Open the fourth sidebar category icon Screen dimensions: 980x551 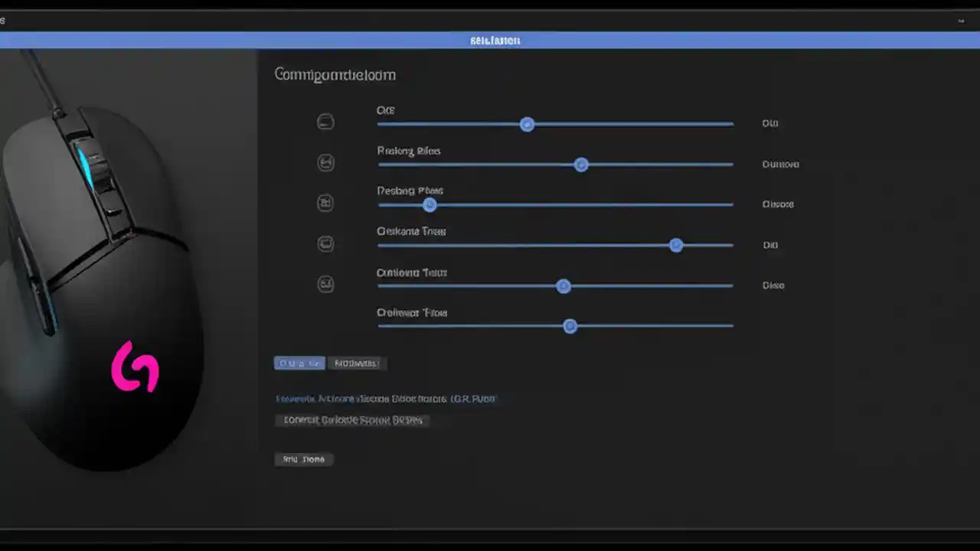325,243
